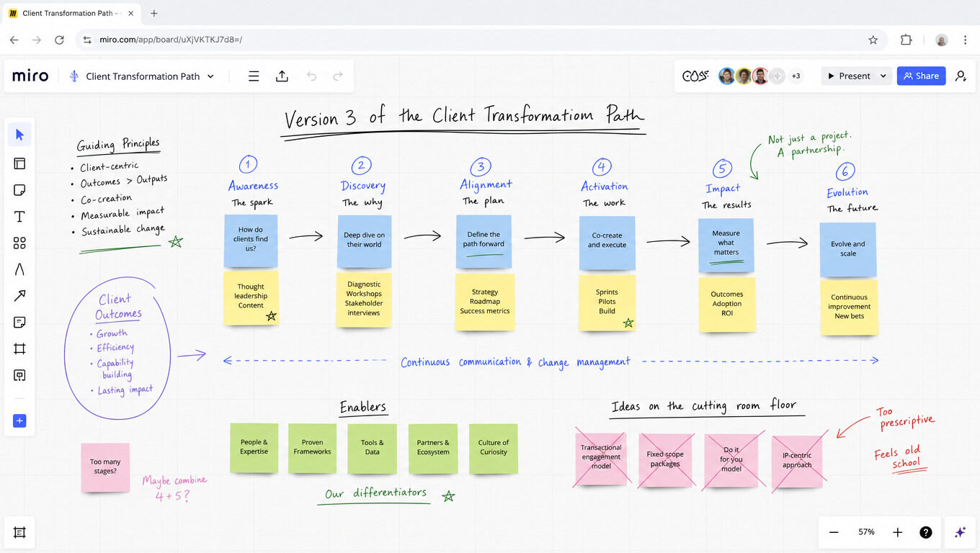Start presentation with Present button
The height and width of the screenshot is (553, 980).
[x=848, y=76]
